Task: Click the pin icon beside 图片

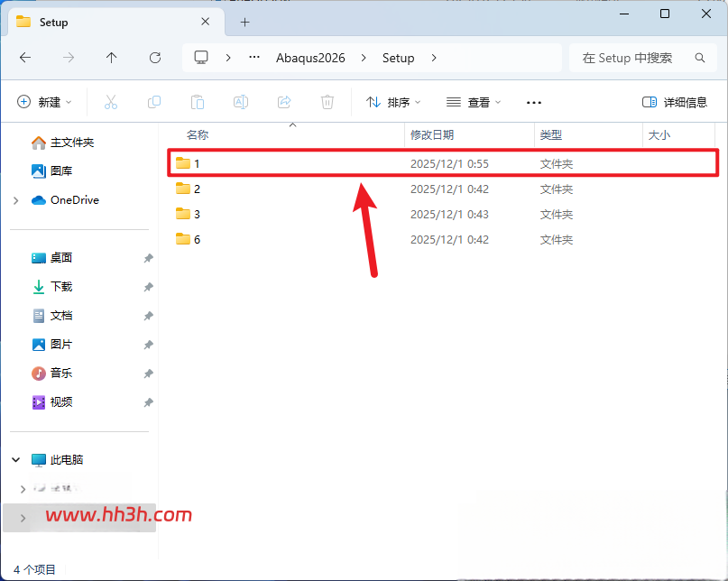Action: [x=148, y=345]
